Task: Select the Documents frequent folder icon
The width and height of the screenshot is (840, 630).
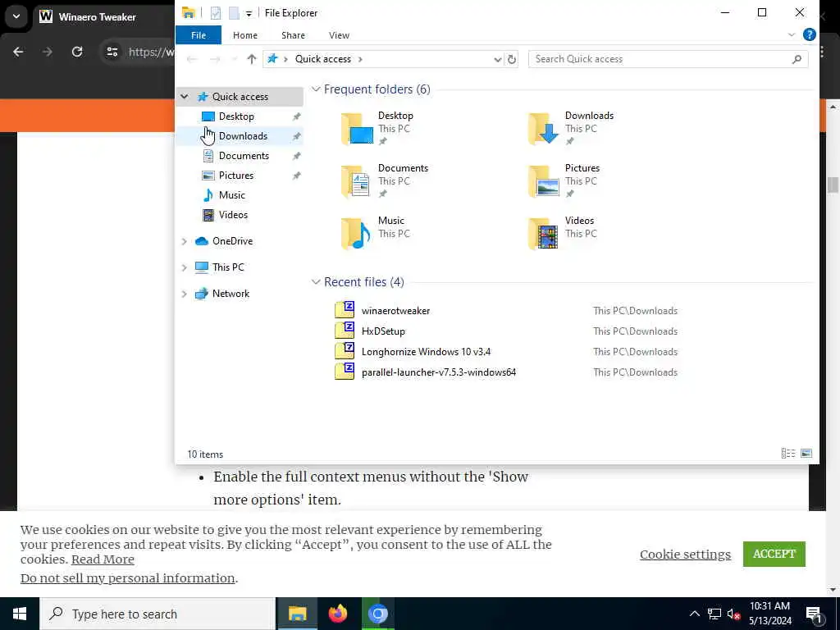Action: coord(357,181)
